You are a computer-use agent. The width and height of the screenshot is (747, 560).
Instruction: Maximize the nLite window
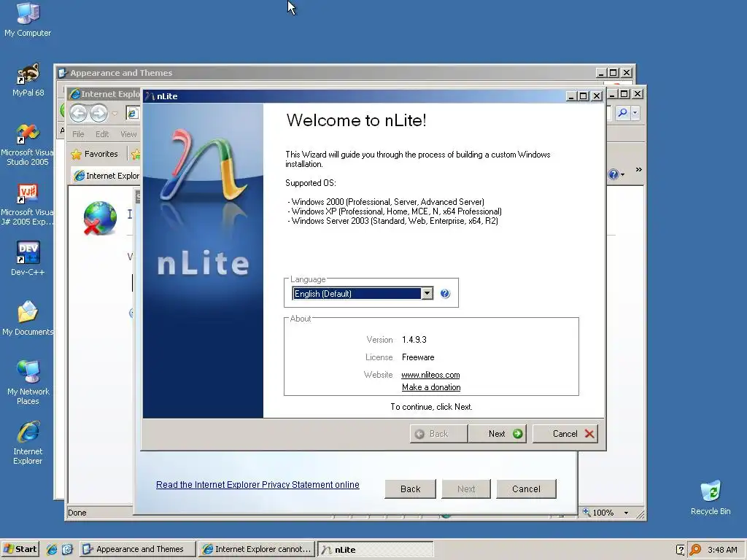point(584,96)
